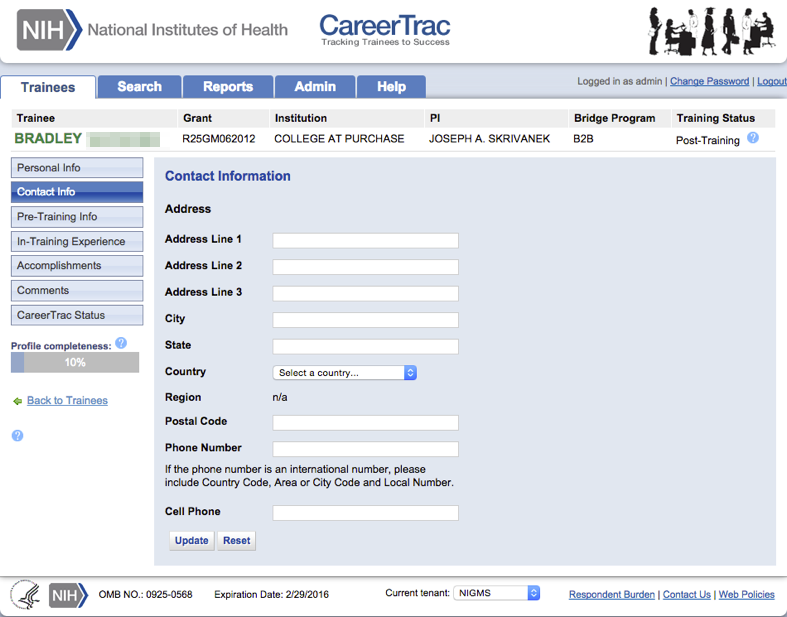The width and height of the screenshot is (787, 617).
Task: Click into the Cell Phone field
Action: (365, 513)
